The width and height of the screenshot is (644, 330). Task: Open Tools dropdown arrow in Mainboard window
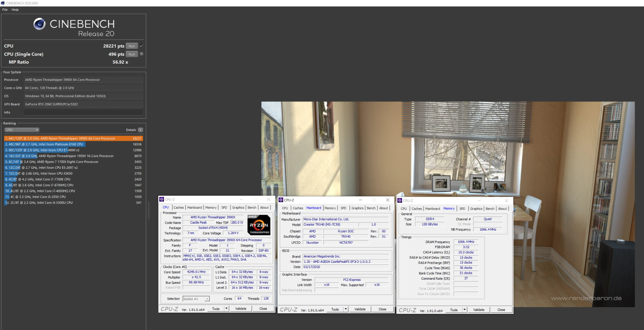(345, 309)
